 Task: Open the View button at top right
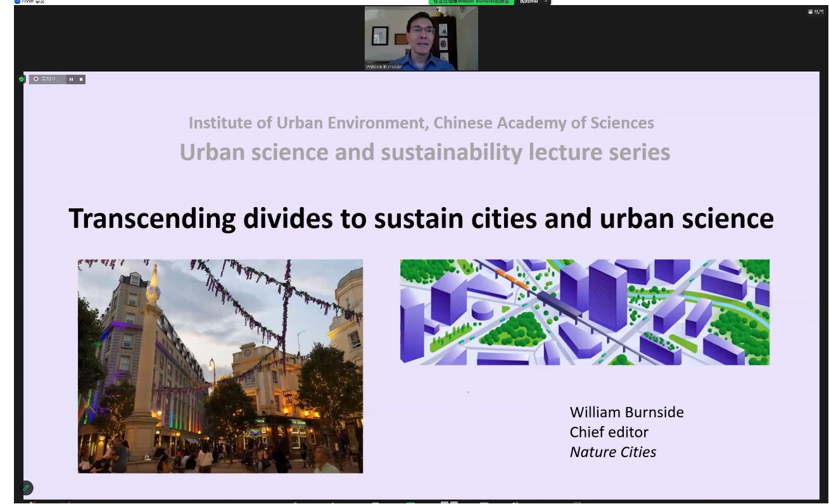click(814, 11)
